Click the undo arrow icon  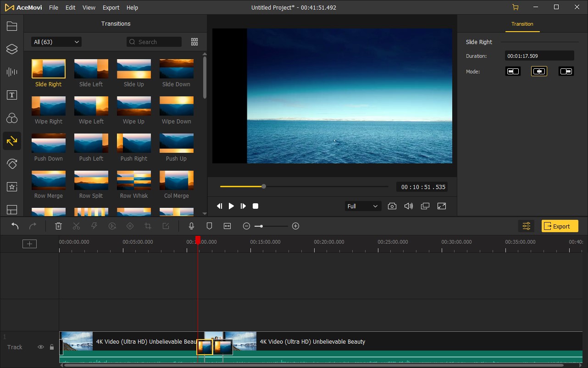pos(15,226)
